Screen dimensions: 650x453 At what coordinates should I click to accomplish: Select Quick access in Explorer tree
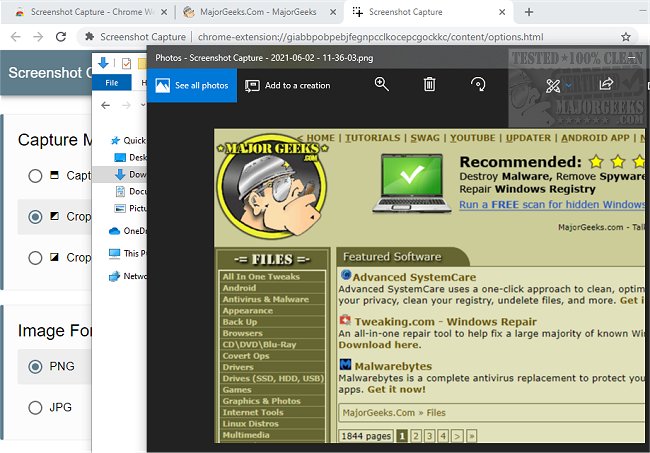pos(129,141)
